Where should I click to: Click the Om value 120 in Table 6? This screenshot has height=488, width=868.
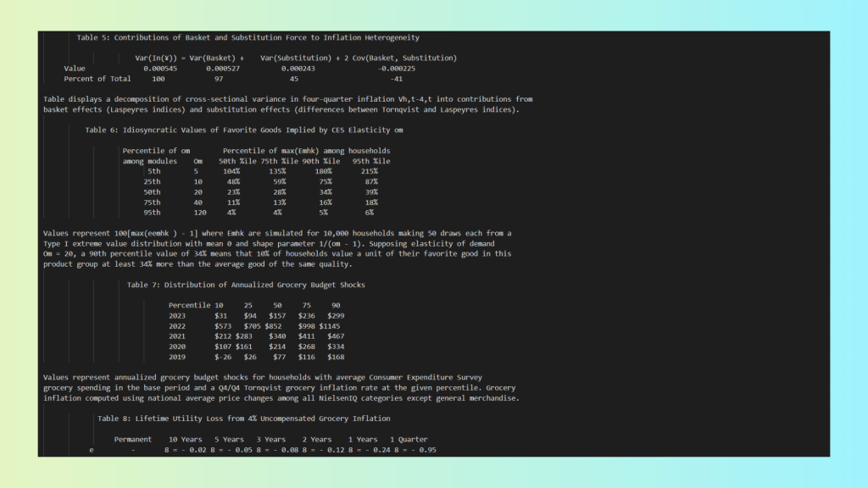pyautogui.click(x=199, y=212)
